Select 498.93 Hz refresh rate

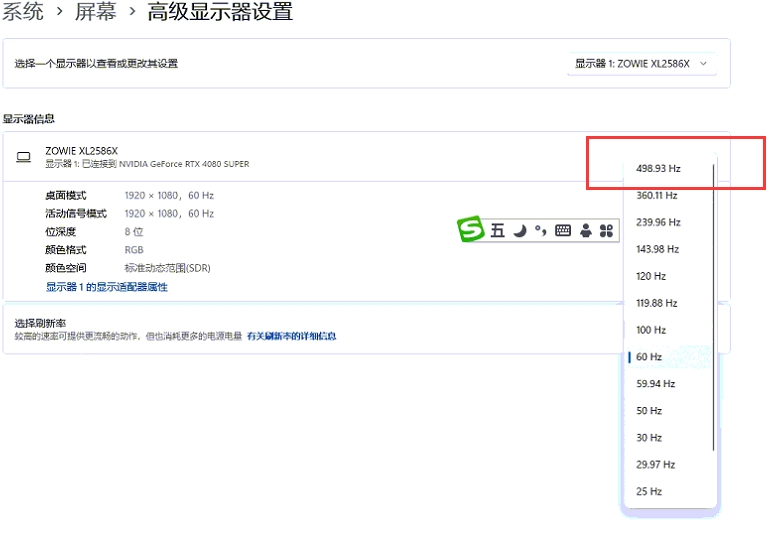(x=668, y=168)
